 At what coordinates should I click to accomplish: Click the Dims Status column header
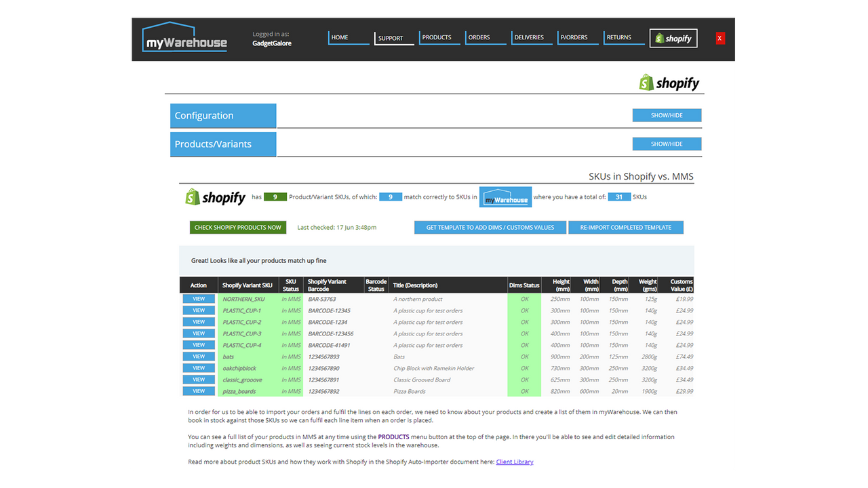(x=524, y=285)
